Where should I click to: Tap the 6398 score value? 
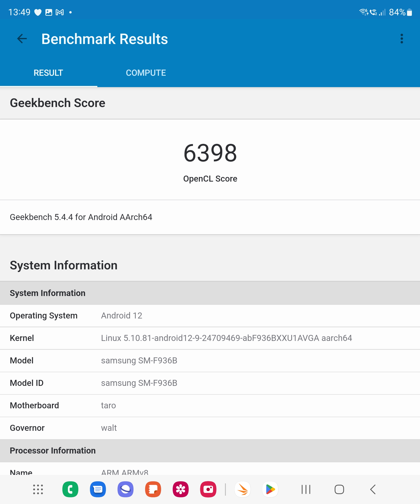coord(210,153)
